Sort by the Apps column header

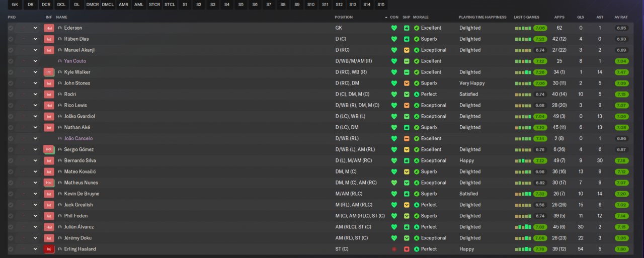[x=559, y=17]
